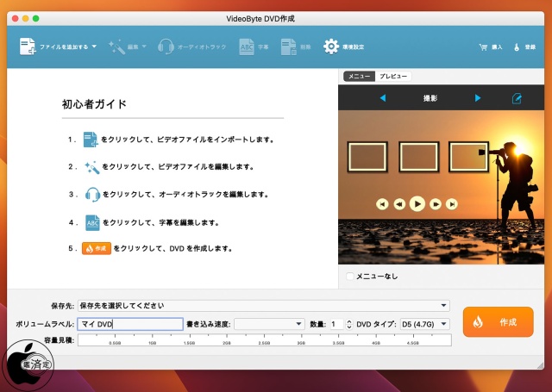Viewport: 552px width, 392px height.
Task: Click the play button in menu preview
Action: [x=417, y=204]
